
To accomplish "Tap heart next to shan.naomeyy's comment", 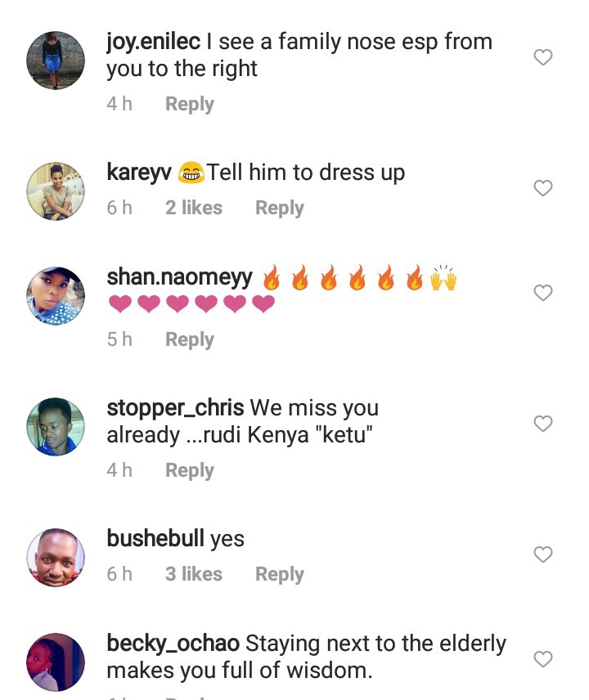I will 543,293.
